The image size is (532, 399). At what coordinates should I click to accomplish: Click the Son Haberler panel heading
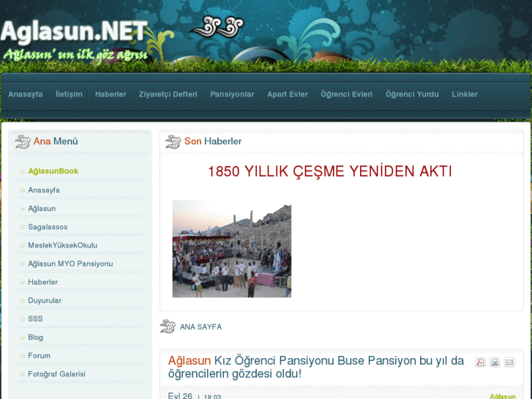(x=213, y=141)
